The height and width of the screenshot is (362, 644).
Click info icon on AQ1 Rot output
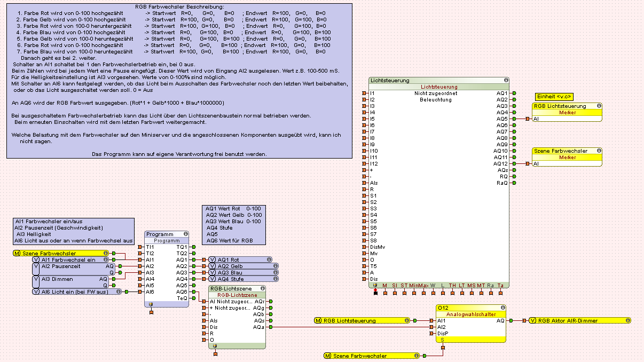coord(269,259)
